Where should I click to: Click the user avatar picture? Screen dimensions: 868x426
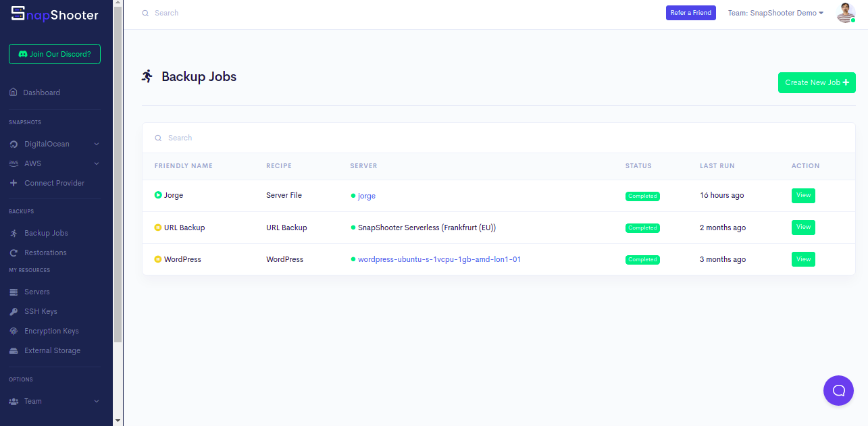(846, 13)
